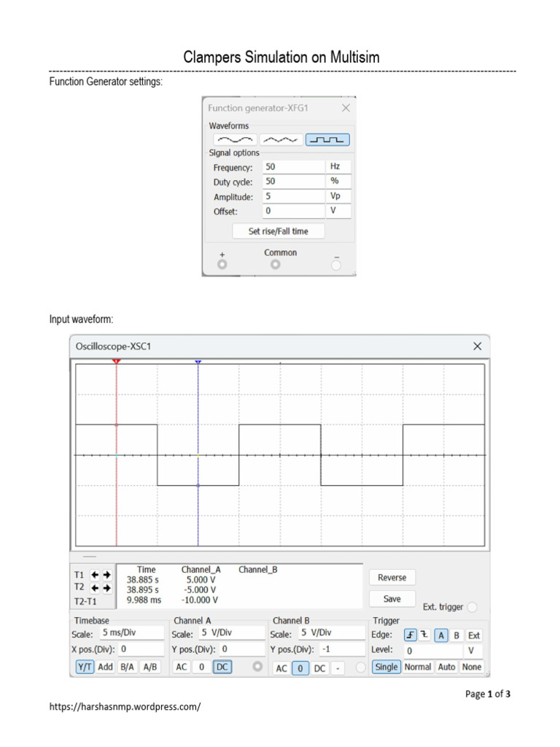Viewport: 560px width, 747px height.
Task: Select trigger source A
Action: tap(441, 635)
